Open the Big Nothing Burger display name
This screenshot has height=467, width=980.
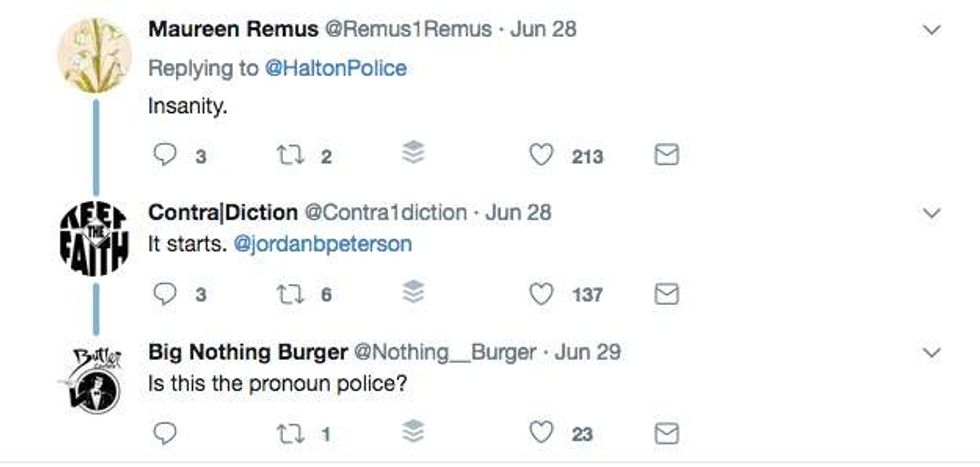247,352
